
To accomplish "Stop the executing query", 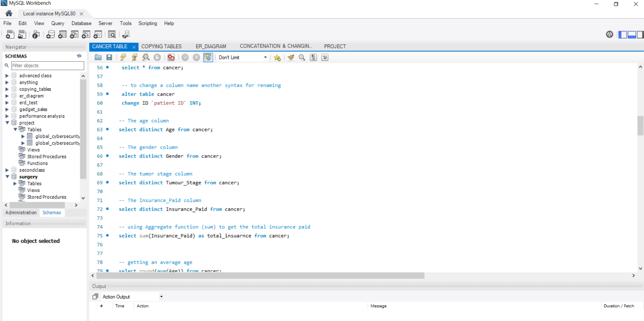I will coord(157,57).
